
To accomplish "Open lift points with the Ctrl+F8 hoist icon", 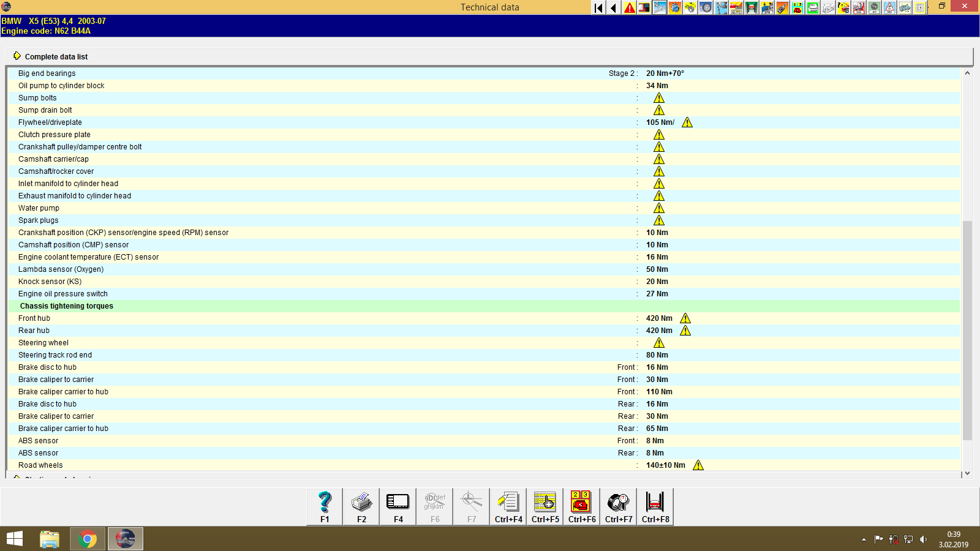I will pyautogui.click(x=655, y=506).
